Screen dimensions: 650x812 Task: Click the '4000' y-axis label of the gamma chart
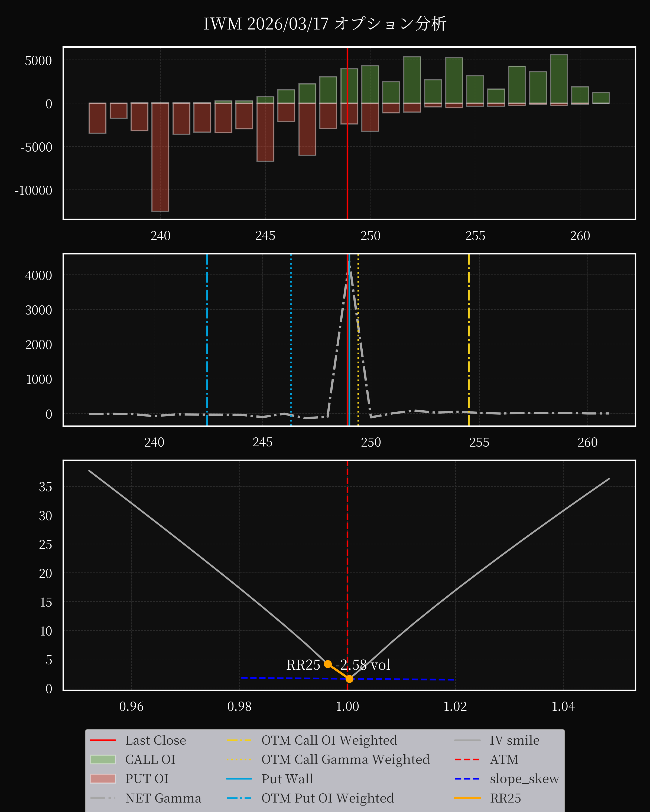click(38, 275)
